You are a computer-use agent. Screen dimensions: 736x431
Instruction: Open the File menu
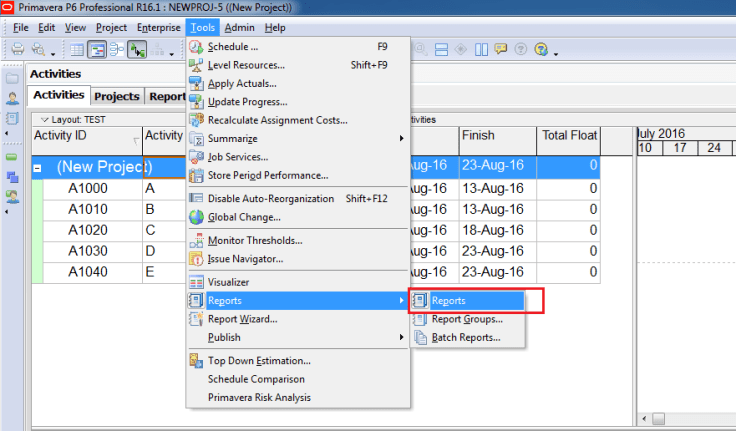(x=21, y=28)
